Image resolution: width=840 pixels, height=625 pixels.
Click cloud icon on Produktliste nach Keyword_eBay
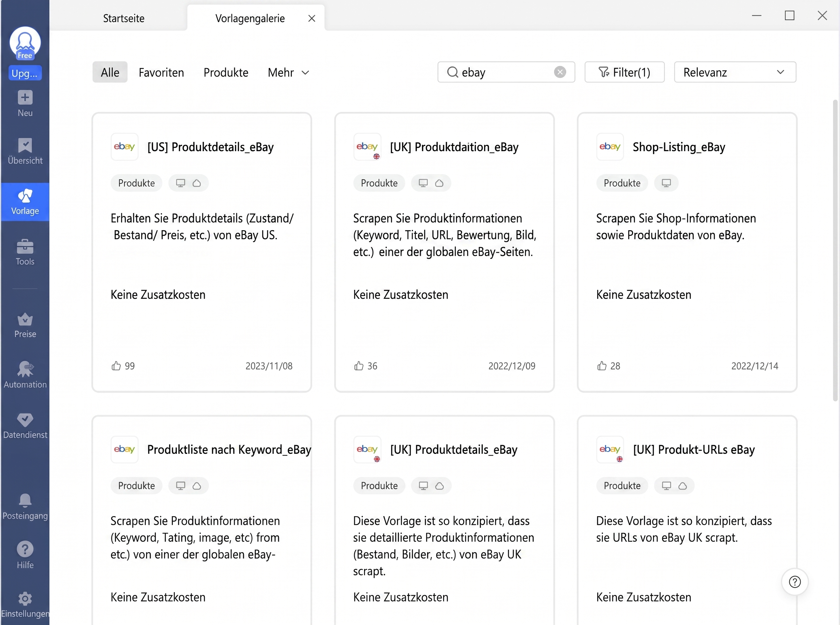[x=197, y=486]
